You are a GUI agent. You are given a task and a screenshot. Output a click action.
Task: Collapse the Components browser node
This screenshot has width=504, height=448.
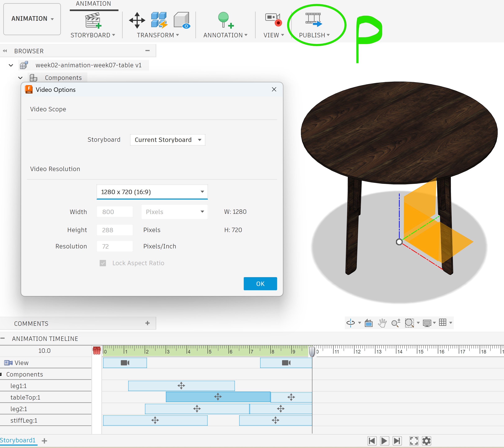(21, 78)
